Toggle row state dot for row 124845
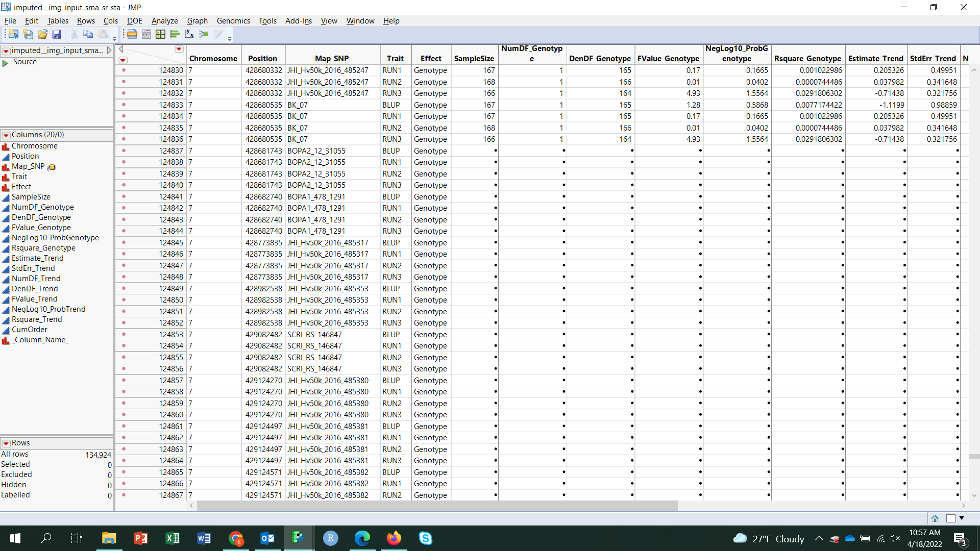The width and height of the screenshot is (980, 551). click(x=124, y=242)
